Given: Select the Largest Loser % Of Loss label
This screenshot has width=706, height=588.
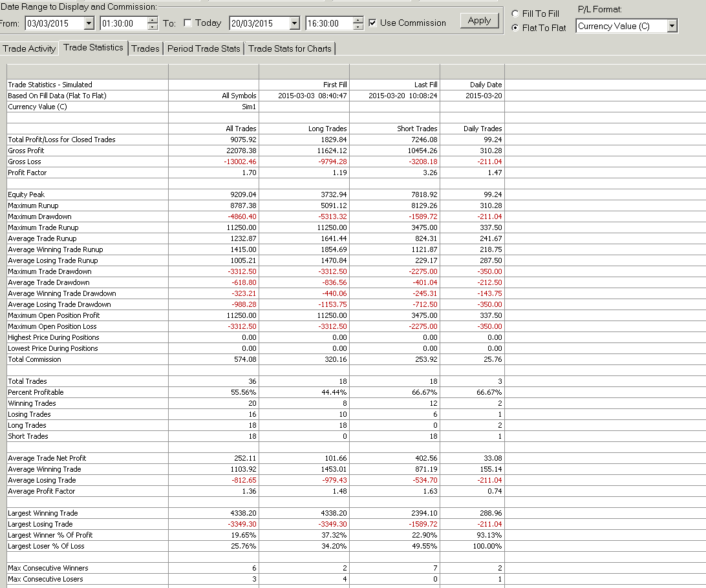Looking at the screenshot, I should (x=46, y=546).
